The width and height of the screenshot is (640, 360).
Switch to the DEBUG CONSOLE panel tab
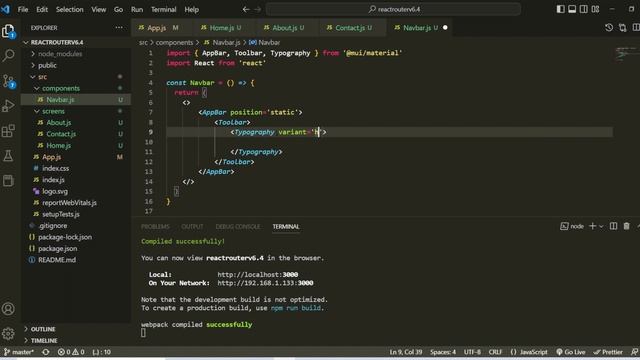(238, 227)
